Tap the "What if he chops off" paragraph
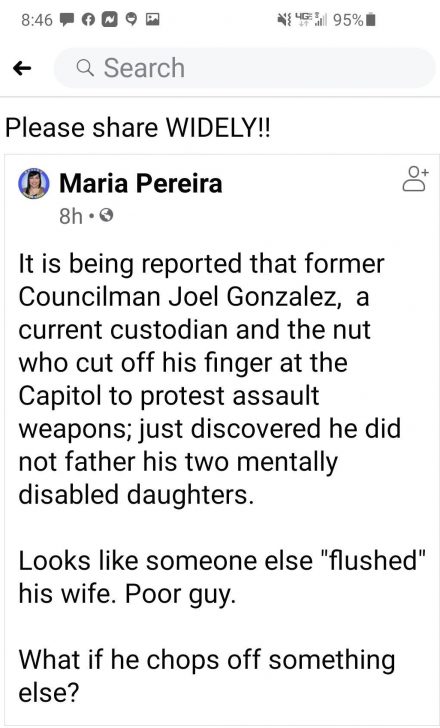The height and width of the screenshot is (728, 440). click(207, 676)
